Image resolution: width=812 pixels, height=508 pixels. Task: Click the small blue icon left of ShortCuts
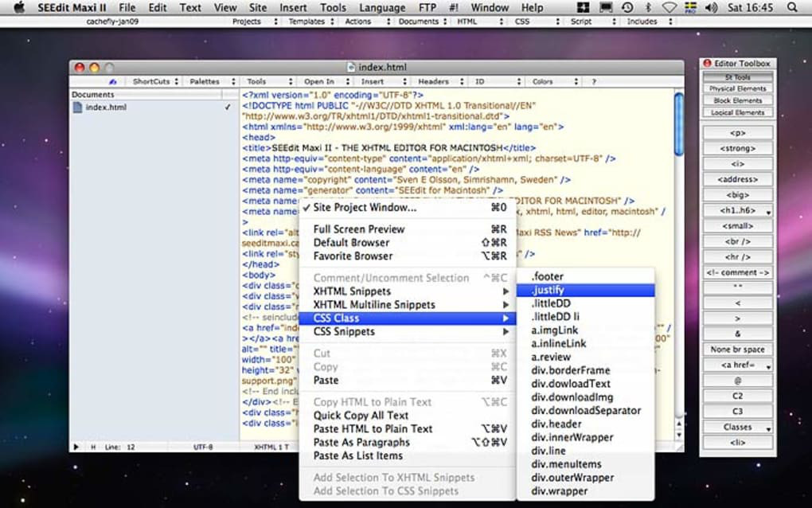[113, 82]
